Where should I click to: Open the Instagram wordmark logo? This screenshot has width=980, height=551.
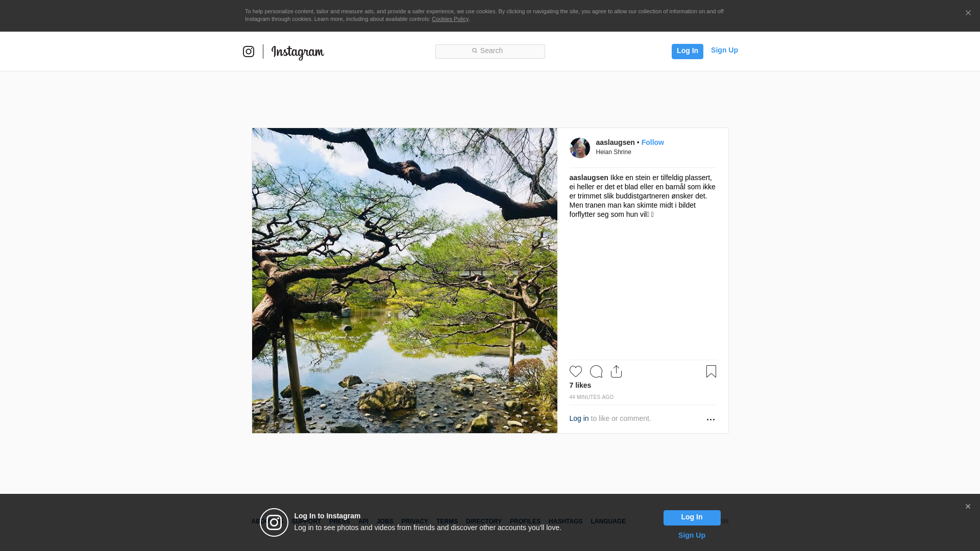point(298,52)
